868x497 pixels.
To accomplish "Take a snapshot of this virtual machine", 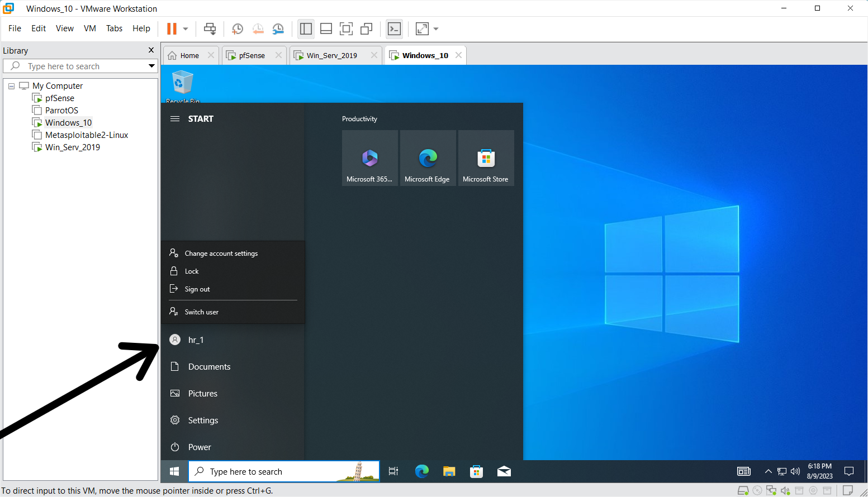I will (238, 29).
